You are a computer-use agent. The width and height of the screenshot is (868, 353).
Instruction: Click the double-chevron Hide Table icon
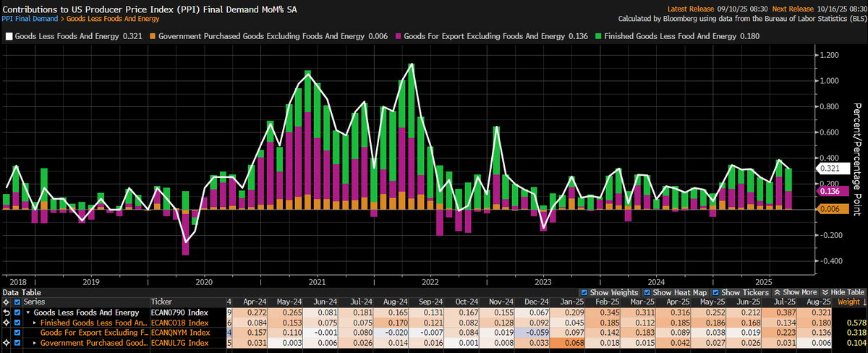point(825,292)
